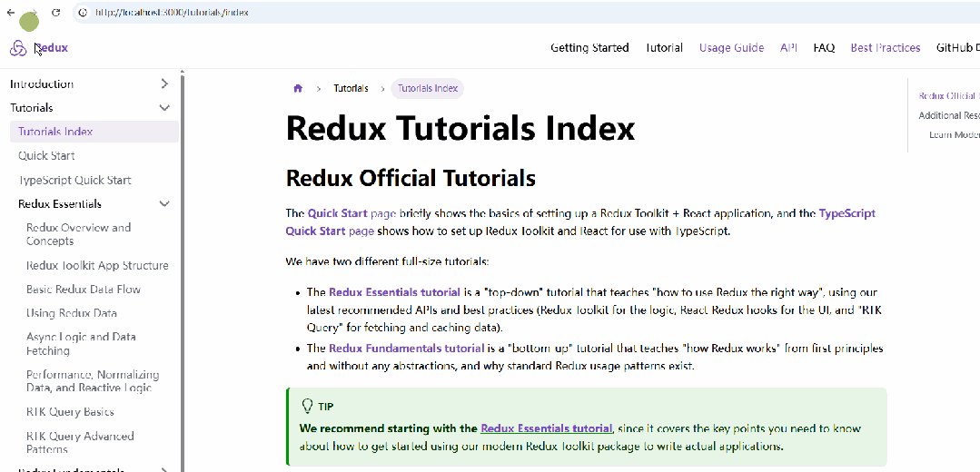Open API in the top navbar
The width and height of the screenshot is (980, 472).
(788, 48)
